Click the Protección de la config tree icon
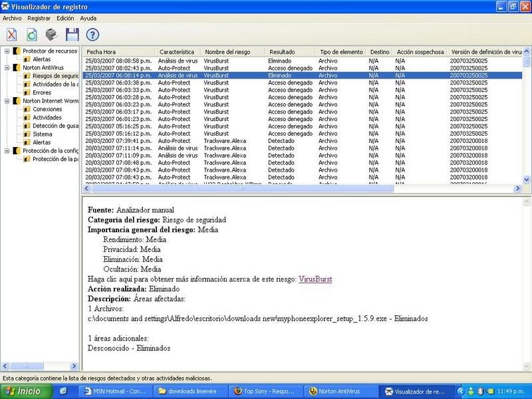 point(17,151)
